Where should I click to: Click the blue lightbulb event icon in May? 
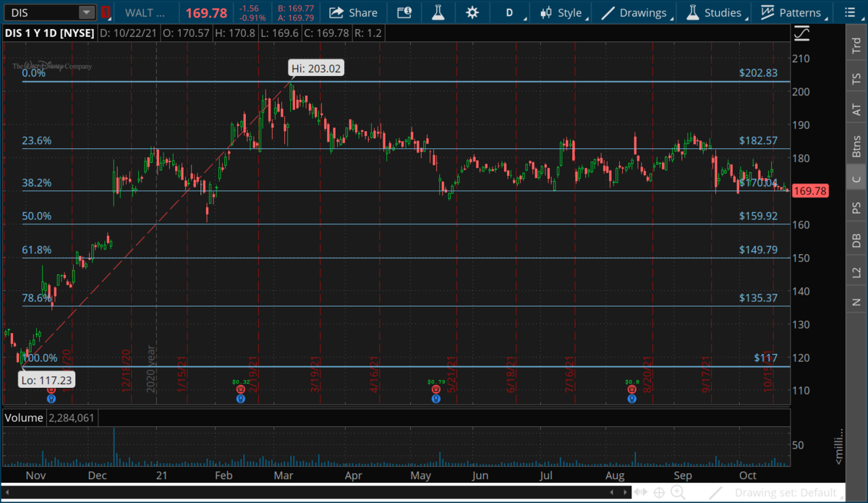(435, 398)
